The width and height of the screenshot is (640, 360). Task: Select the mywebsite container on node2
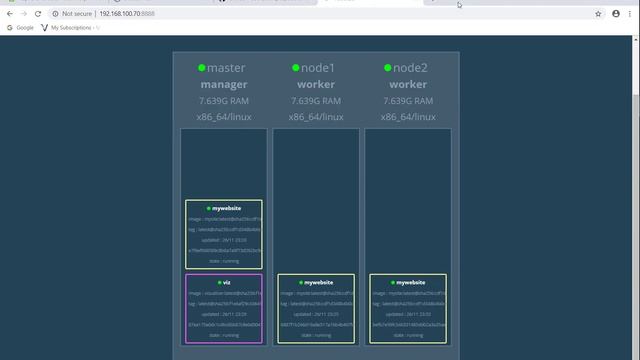point(408,309)
